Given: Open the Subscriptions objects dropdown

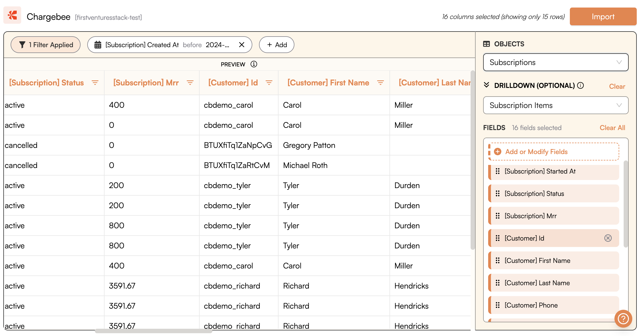Looking at the screenshot, I should click(556, 62).
